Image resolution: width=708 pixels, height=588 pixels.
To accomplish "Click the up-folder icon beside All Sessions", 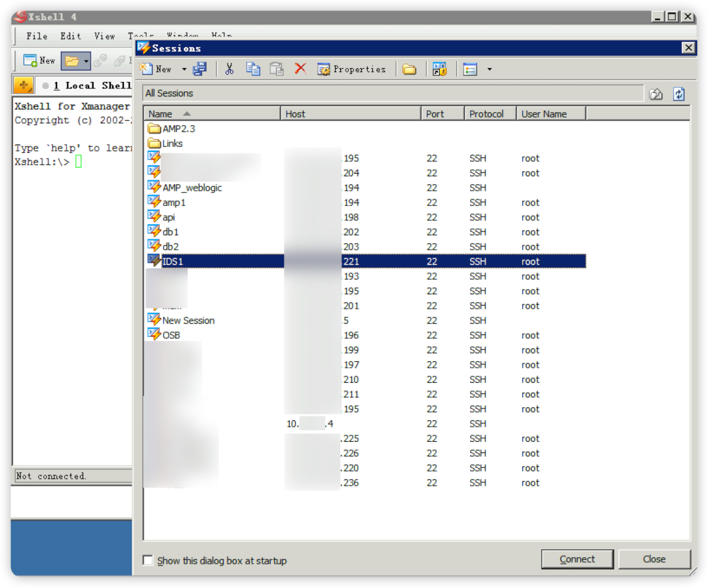I will click(656, 94).
